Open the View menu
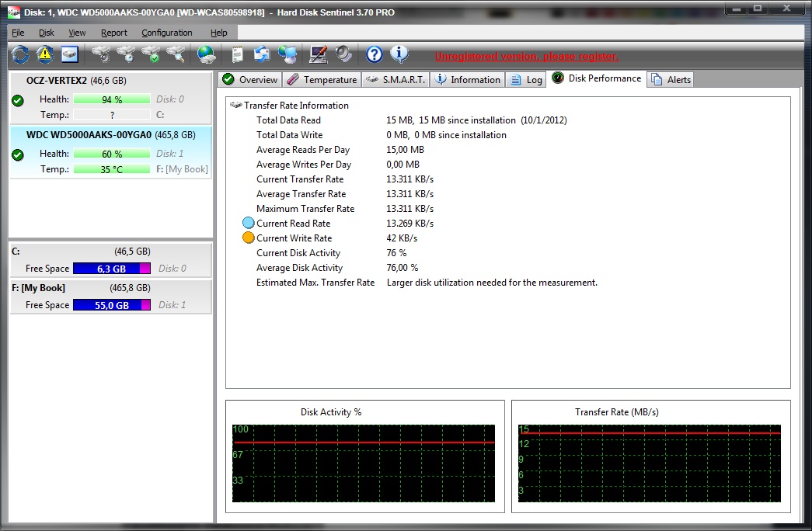Screen dimensions: 812x531 (77, 33)
